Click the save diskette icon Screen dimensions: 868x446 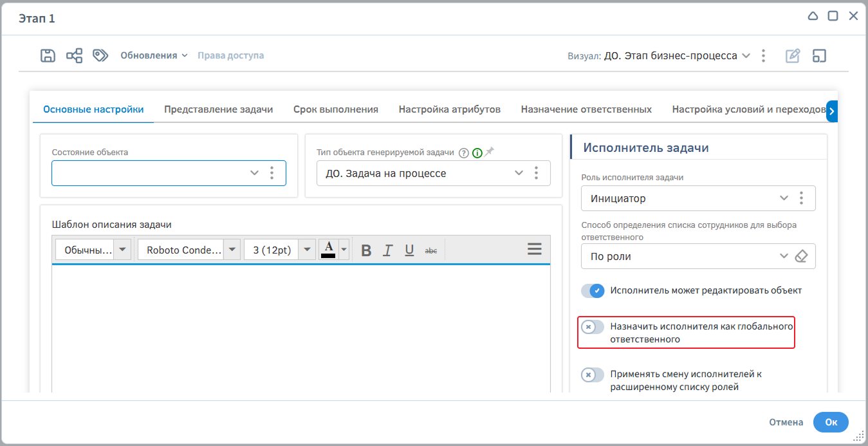pos(48,55)
